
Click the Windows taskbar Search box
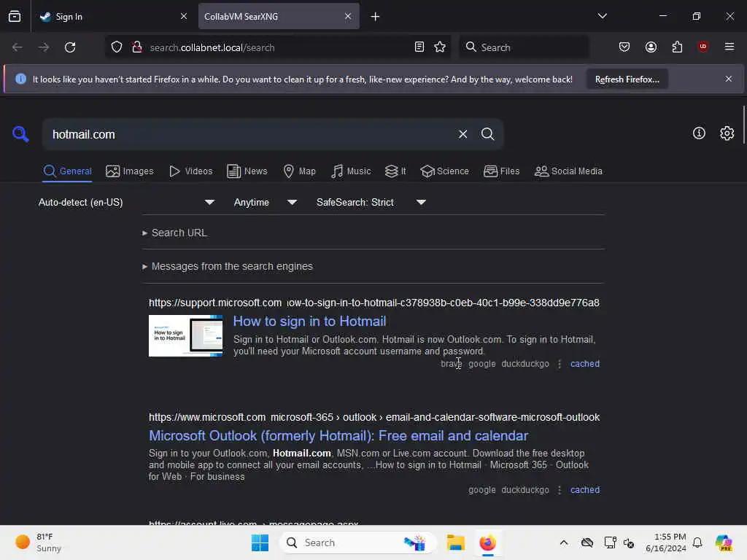pos(357,542)
